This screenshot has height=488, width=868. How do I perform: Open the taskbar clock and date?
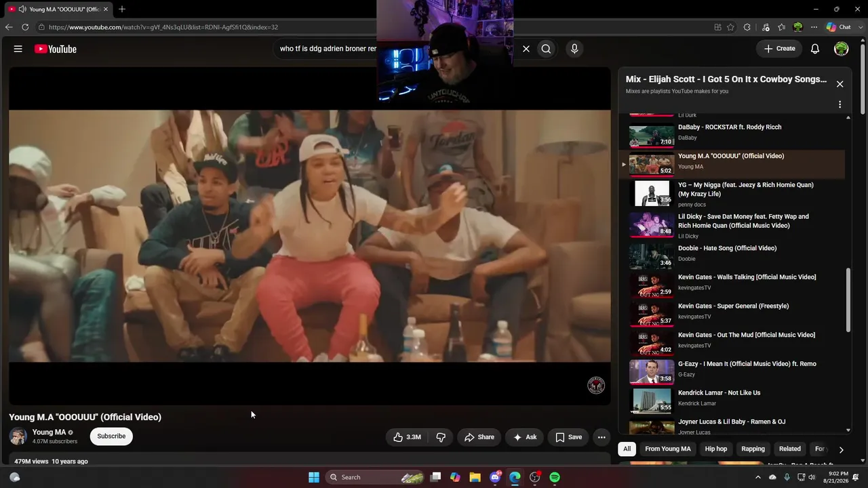click(x=835, y=477)
